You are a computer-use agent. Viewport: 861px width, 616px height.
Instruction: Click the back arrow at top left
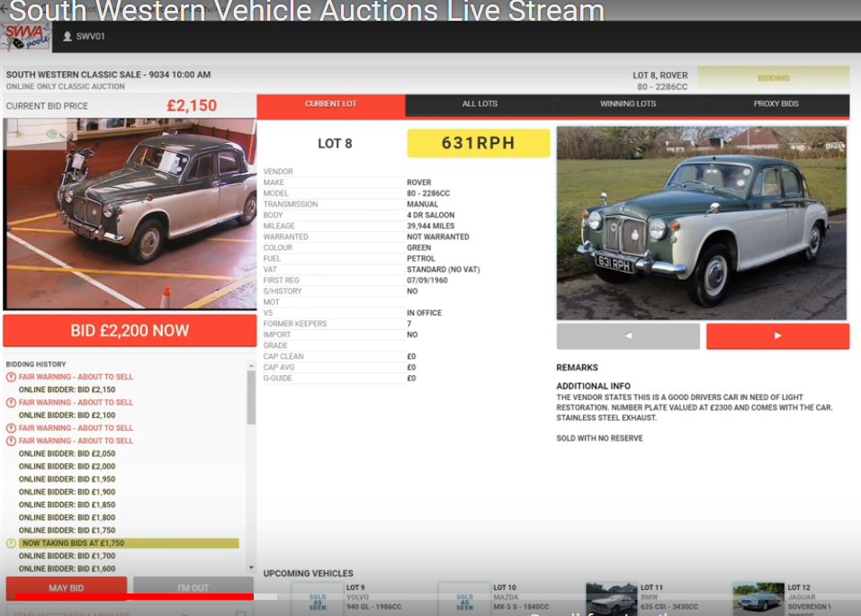(4, 8)
